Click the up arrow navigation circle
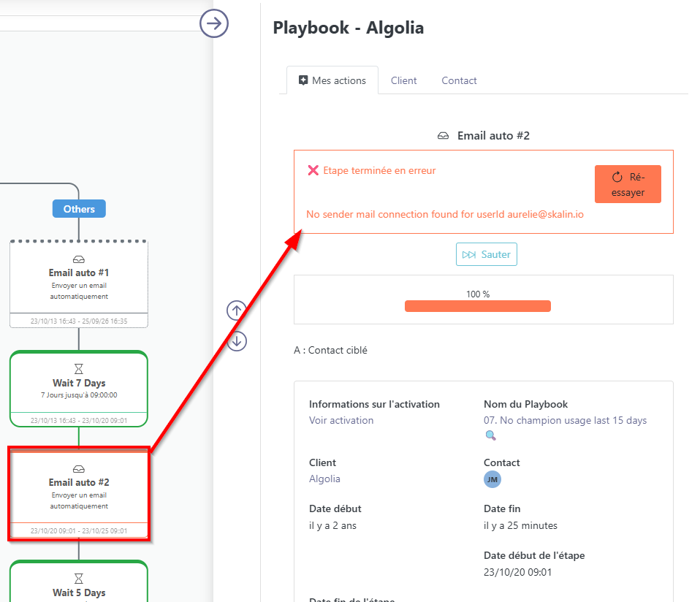 click(x=236, y=310)
